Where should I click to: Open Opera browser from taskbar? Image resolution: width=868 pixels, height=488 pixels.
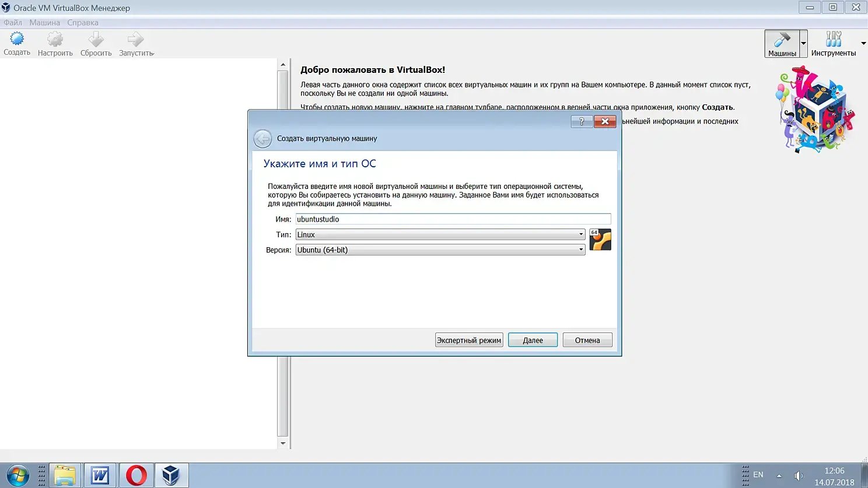136,475
